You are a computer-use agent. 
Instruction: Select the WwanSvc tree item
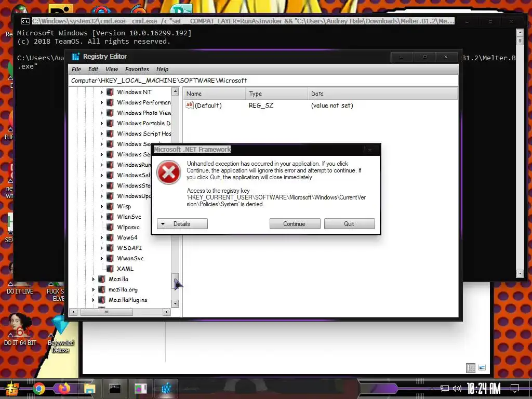tap(130, 258)
